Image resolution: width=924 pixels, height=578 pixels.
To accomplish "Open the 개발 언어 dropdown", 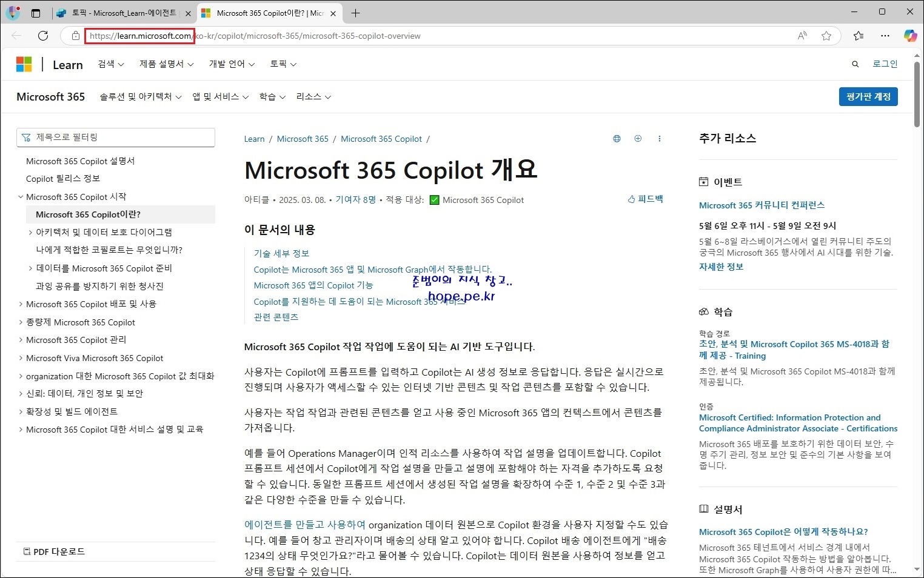I will point(232,64).
